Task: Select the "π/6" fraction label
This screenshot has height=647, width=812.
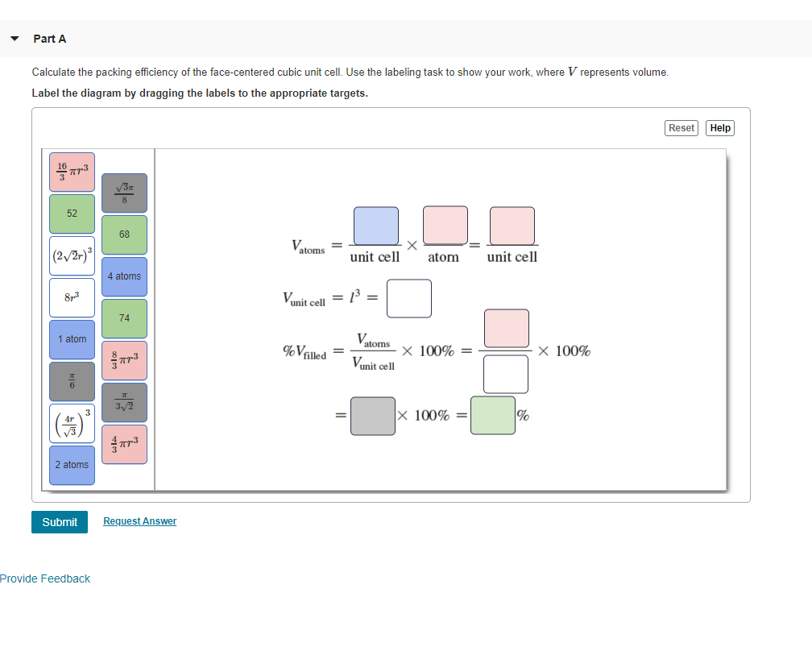Action: (72, 380)
